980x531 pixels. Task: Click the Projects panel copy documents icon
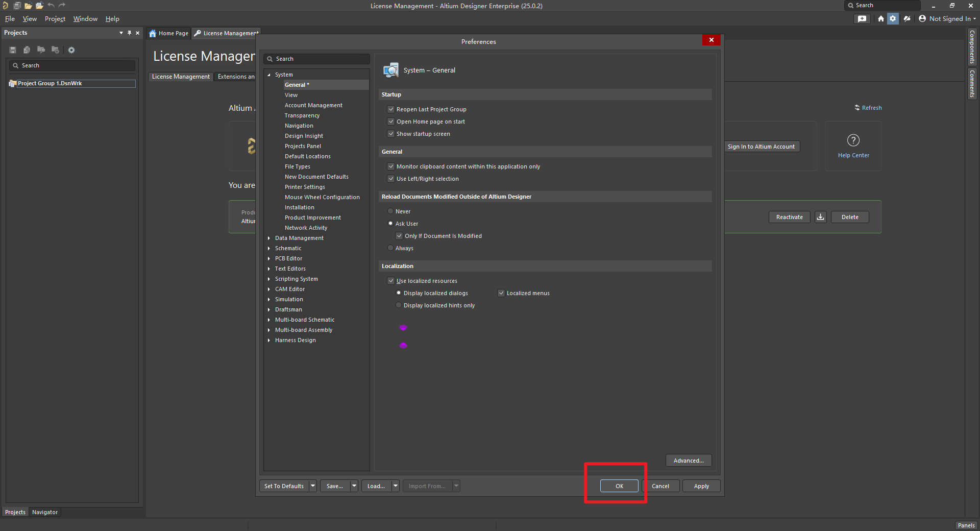27,50
